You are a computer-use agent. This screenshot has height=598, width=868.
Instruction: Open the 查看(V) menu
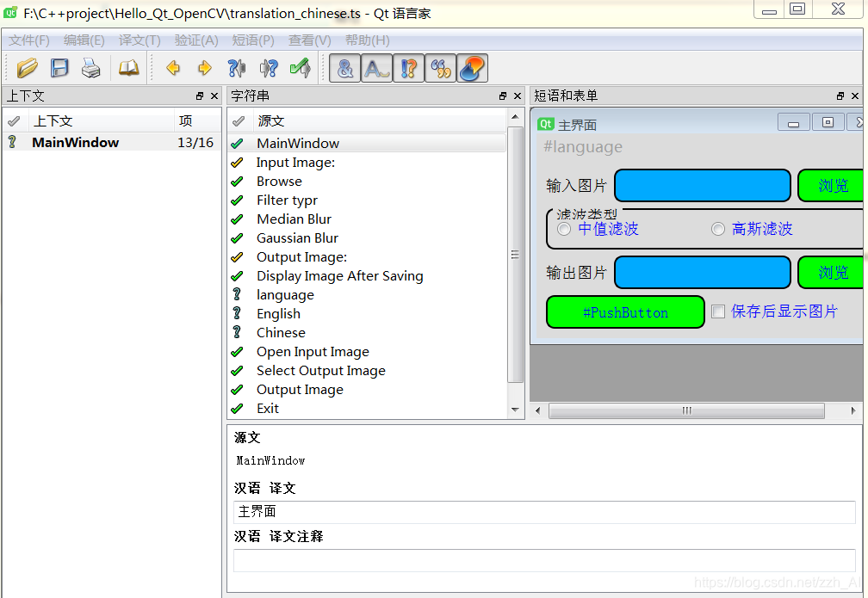309,40
